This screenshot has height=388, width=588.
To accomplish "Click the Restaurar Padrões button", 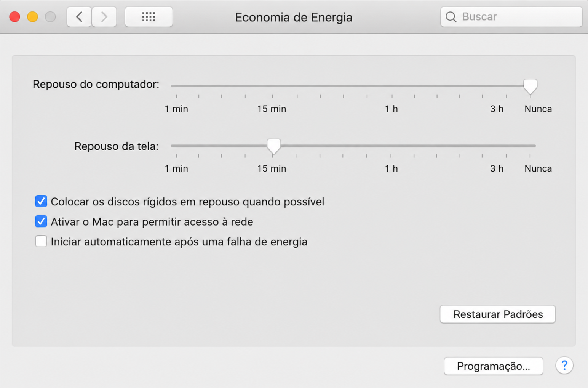I will pos(498,314).
